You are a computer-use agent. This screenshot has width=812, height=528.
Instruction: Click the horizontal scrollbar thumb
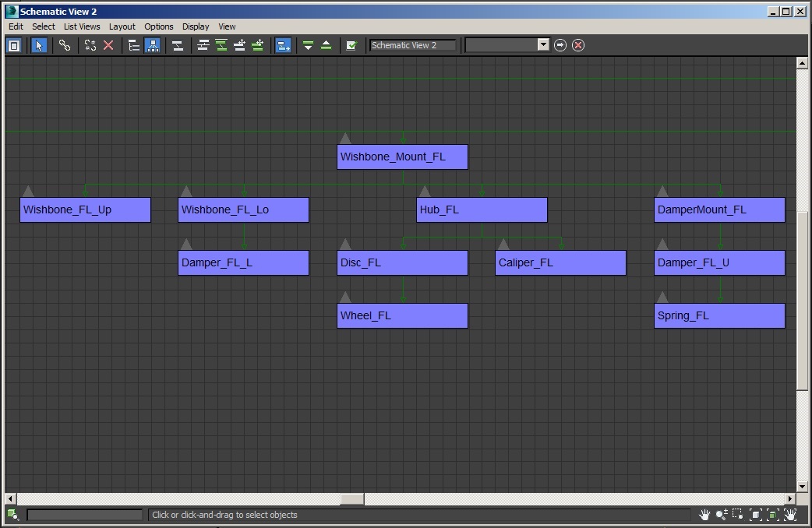(352, 499)
